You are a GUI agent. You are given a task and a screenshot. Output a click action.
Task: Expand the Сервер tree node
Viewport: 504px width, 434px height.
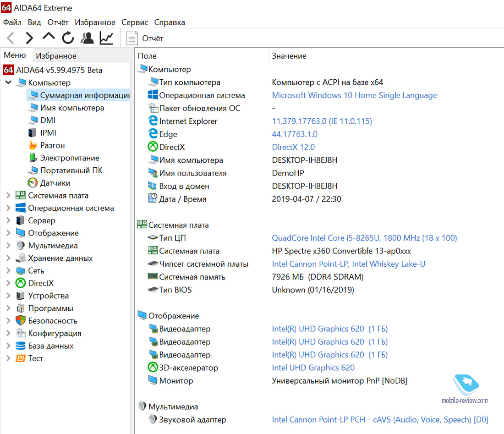point(8,220)
